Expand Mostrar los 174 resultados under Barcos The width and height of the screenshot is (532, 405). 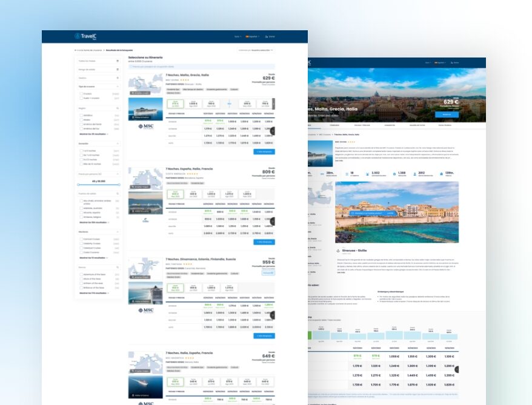tap(95, 293)
